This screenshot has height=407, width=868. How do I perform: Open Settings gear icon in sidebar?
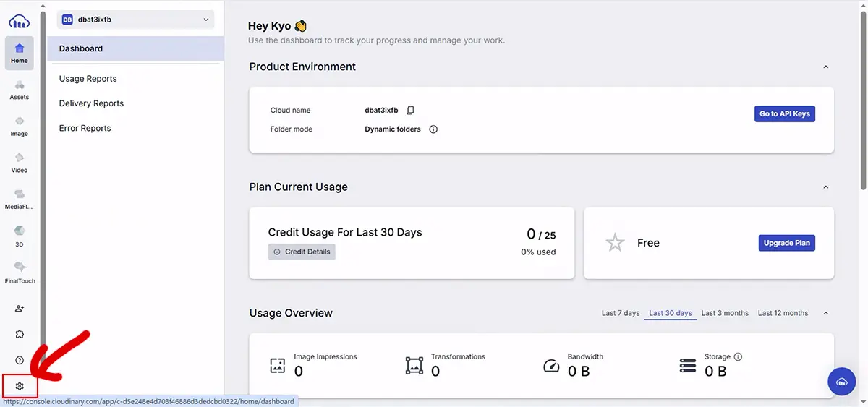(x=20, y=386)
